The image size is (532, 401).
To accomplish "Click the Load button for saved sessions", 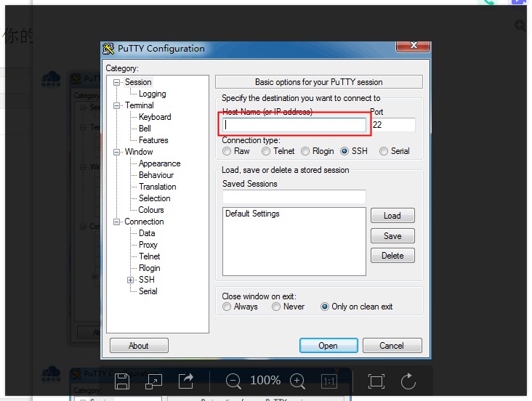I will click(x=392, y=216).
